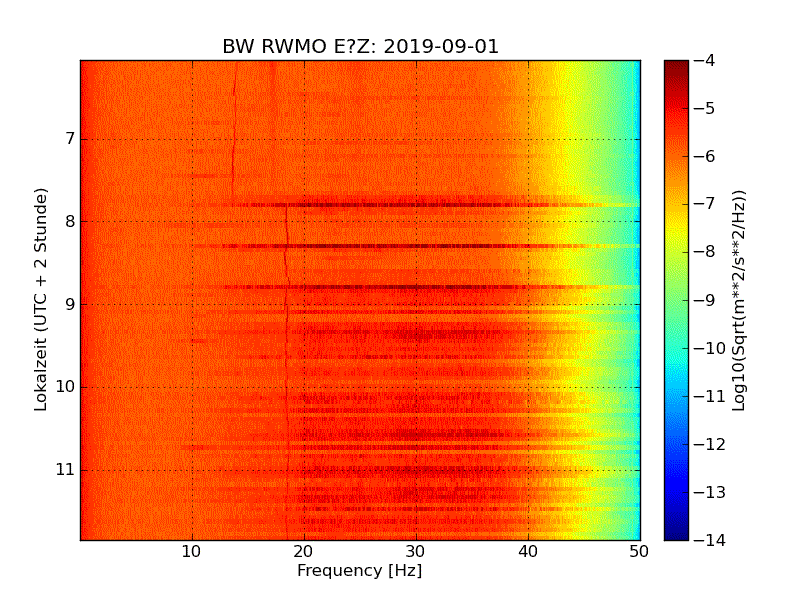Click the x-axis tick label '50'
This screenshot has height=600, width=800.
[639, 552]
